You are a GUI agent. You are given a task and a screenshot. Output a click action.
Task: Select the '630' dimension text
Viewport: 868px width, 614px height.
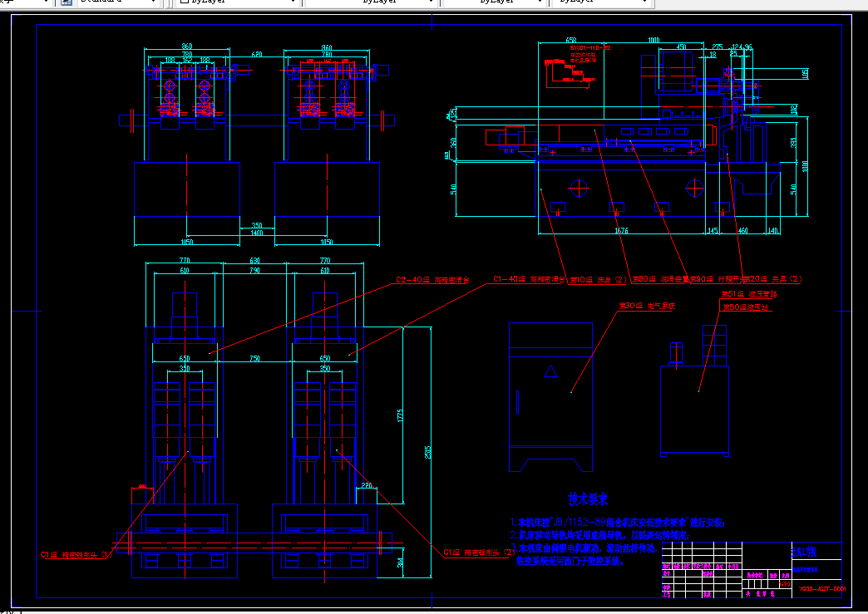click(254, 260)
